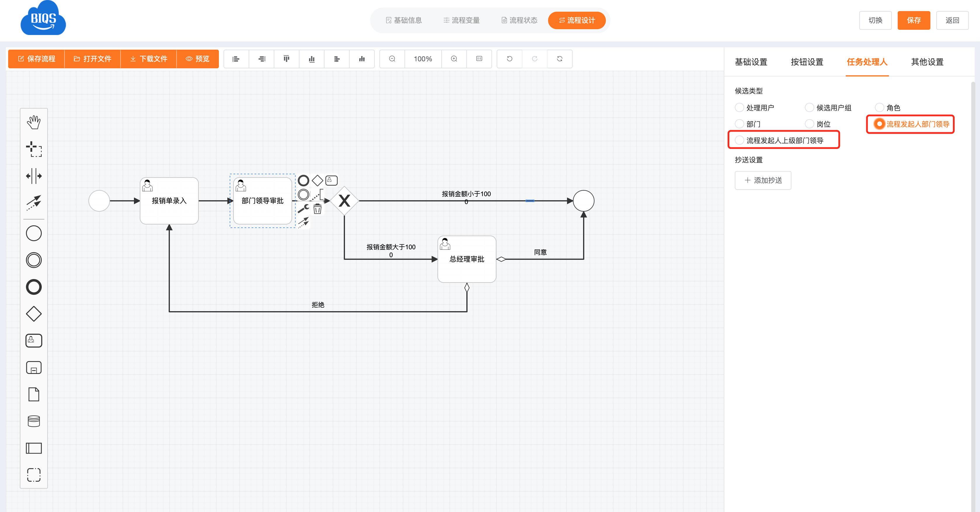The image size is (980, 512).
Task: Open the 基础信息 step tab
Action: click(404, 20)
